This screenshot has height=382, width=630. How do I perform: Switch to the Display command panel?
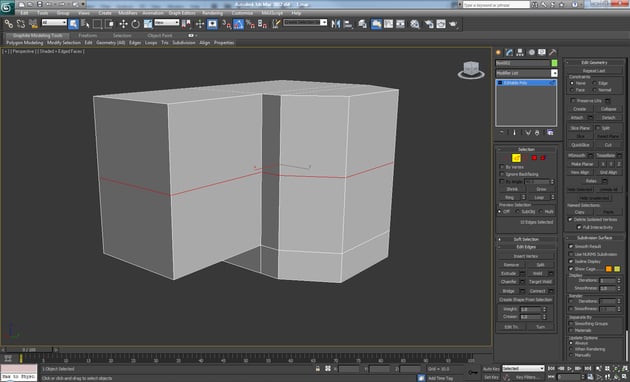pos(542,52)
